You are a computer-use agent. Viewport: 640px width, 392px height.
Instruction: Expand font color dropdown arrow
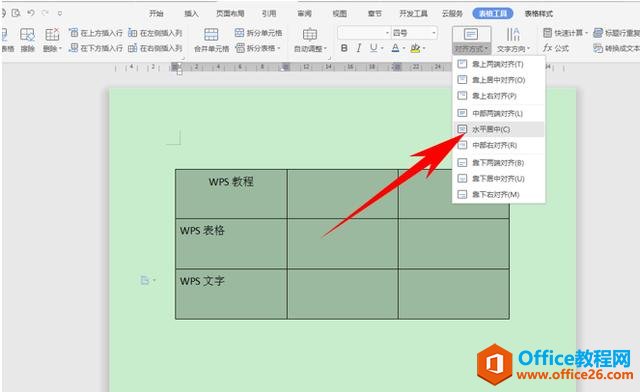(403, 48)
